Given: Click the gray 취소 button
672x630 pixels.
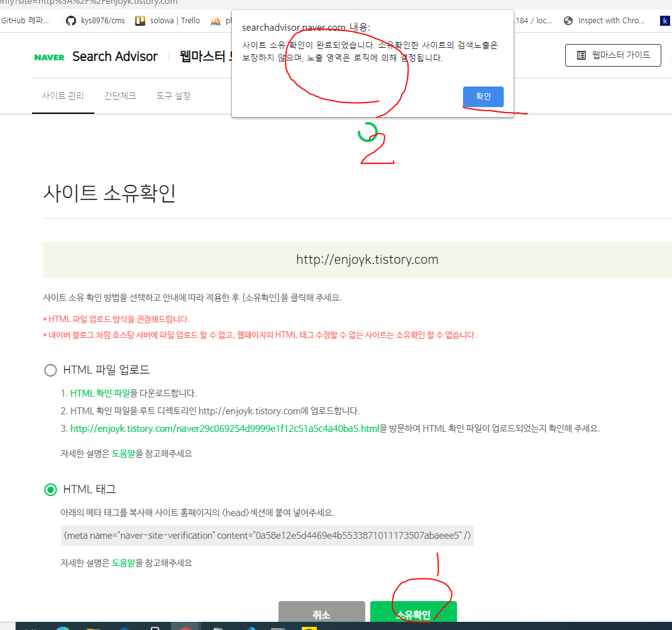Looking at the screenshot, I should pos(321,612).
